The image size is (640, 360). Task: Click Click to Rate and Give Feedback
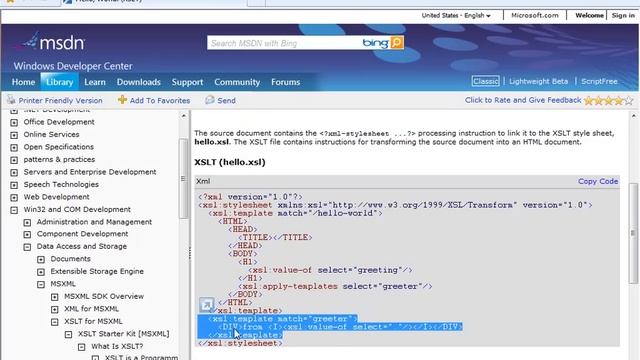[x=523, y=100]
